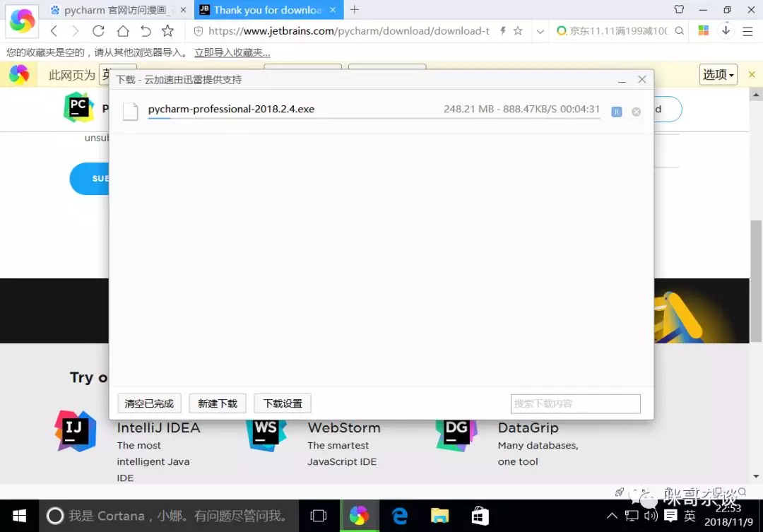
Task: Open the browser home page icon
Action: pos(123,31)
